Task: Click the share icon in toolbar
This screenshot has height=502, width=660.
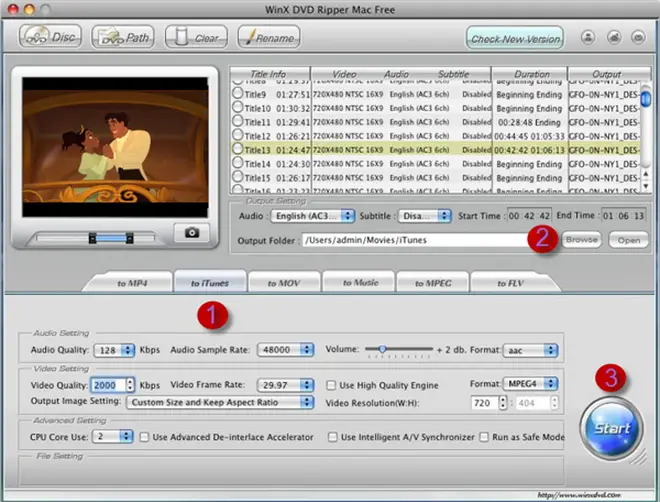Action: click(x=614, y=37)
